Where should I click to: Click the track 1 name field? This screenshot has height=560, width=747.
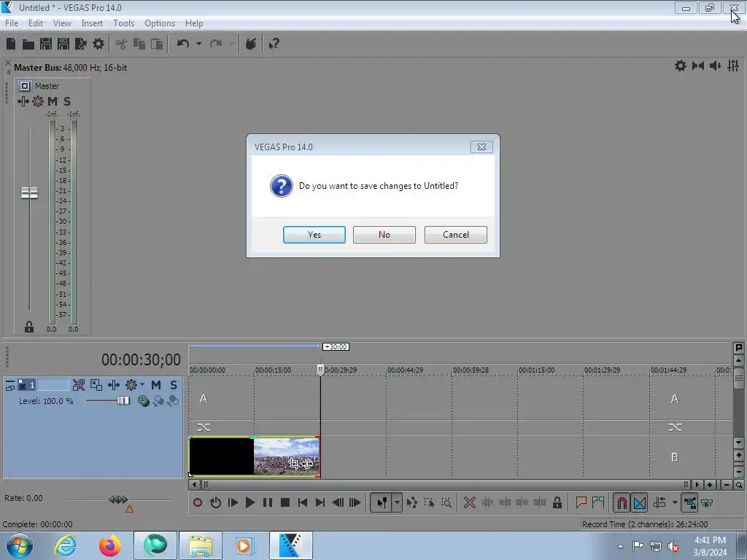tap(53, 385)
